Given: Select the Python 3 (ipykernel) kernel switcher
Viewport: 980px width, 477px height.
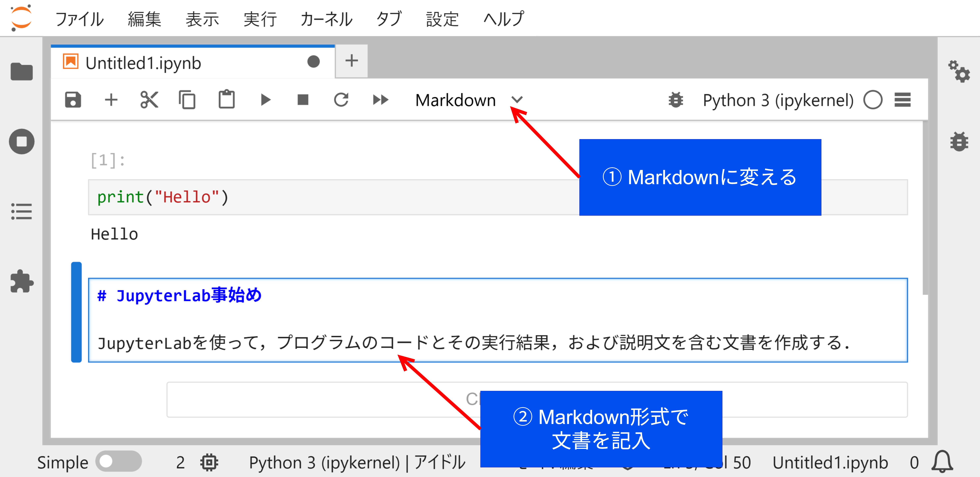Looking at the screenshot, I should tap(778, 100).
